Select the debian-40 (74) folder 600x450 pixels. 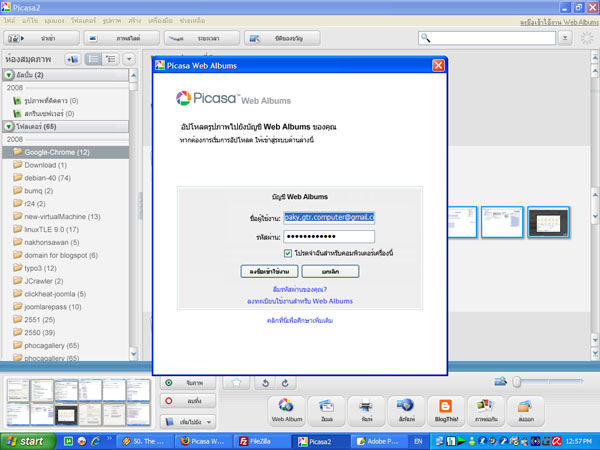pyautogui.click(x=65, y=178)
